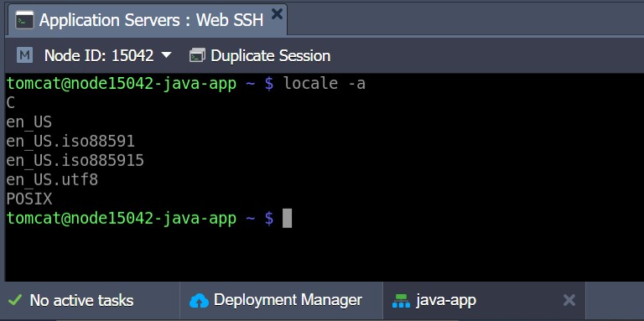
Task: Click the terminal cursor at the prompt
Action: (x=287, y=219)
